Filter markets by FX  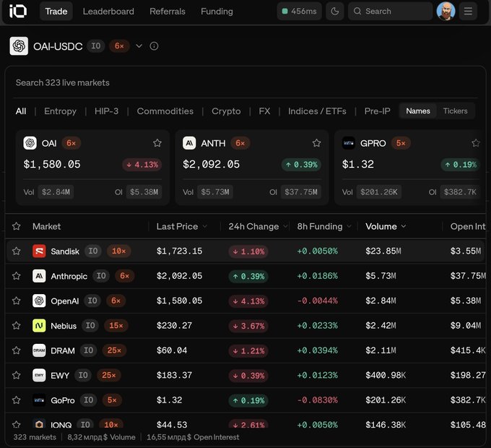pyautogui.click(x=264, y=111)
